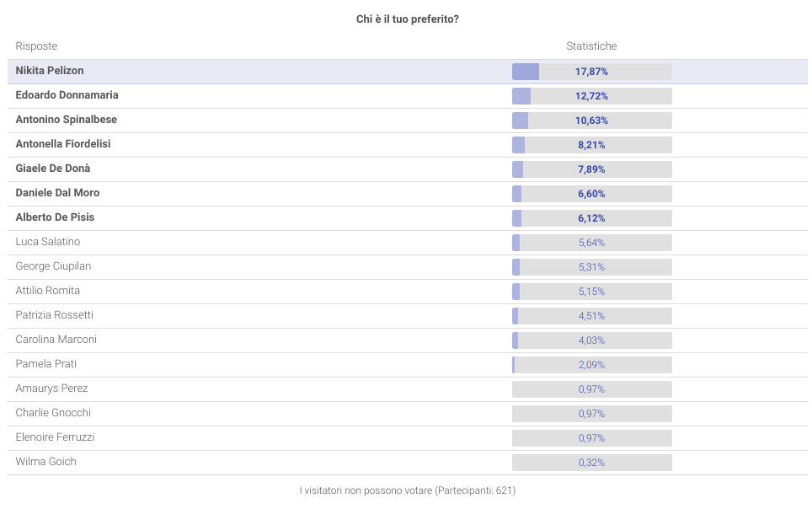812x509 pixels.
Task: Click the George Ciupilan entry
Action: [53, 267]
